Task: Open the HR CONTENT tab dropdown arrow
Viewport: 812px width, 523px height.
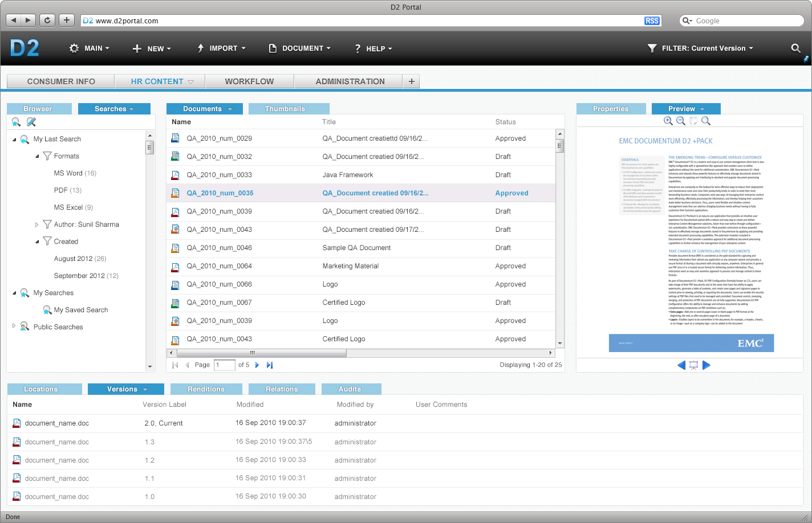Action: 190,82
